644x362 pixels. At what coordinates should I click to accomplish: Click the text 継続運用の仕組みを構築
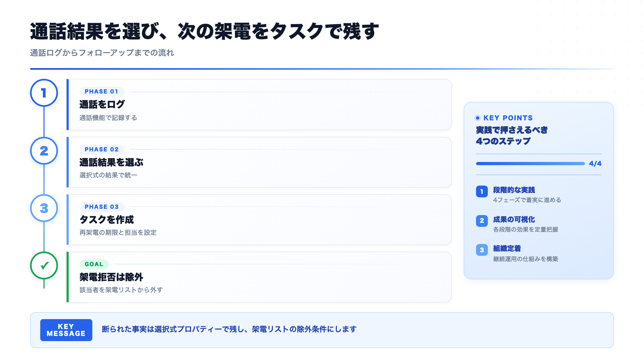tap(526, 259)
